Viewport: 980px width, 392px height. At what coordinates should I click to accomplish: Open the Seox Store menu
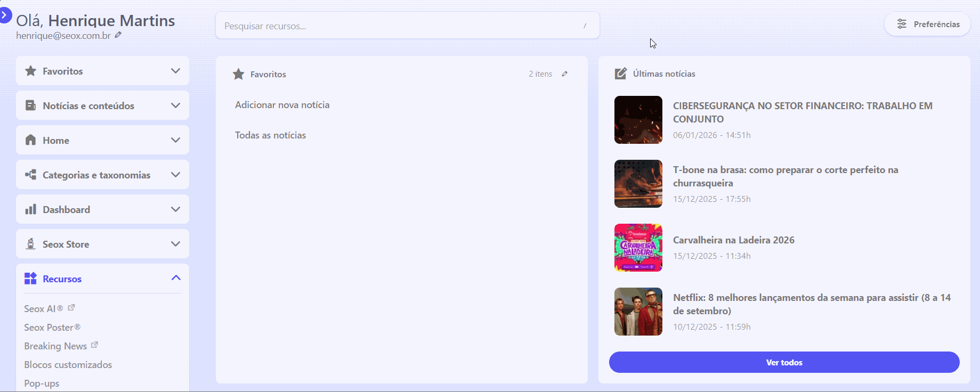click(x=175, y=244)
